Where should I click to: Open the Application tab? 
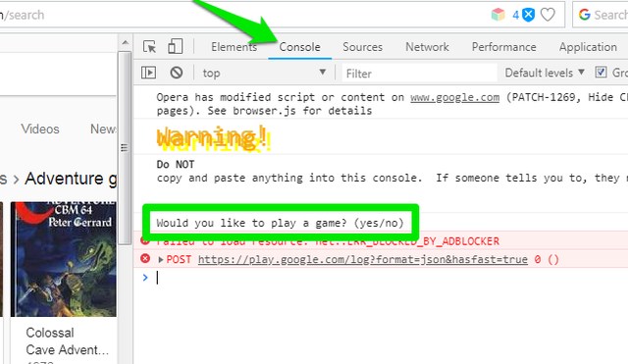tap(588, 47)
